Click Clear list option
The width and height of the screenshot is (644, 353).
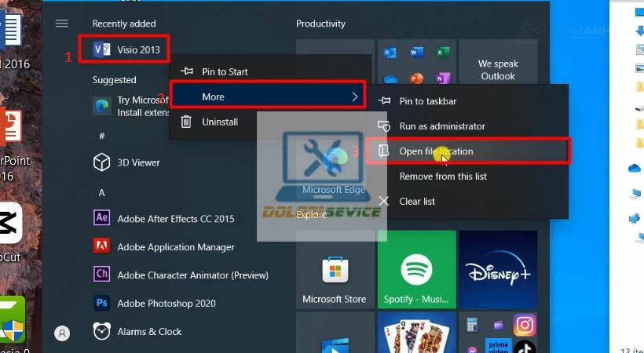point(416,202)
